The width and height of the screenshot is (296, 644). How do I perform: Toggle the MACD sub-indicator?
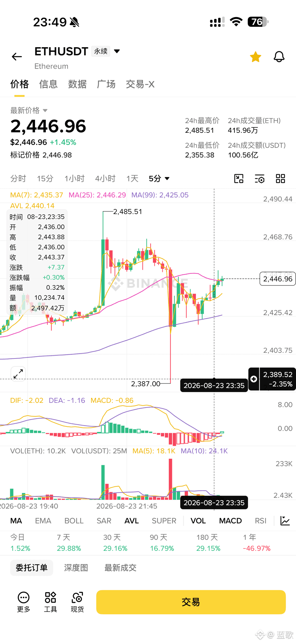click(231, 521)
